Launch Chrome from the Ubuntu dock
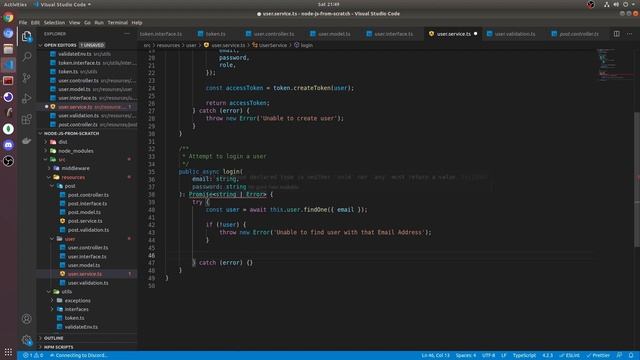Viewport: 640px width, 360px height. (8, 18)
